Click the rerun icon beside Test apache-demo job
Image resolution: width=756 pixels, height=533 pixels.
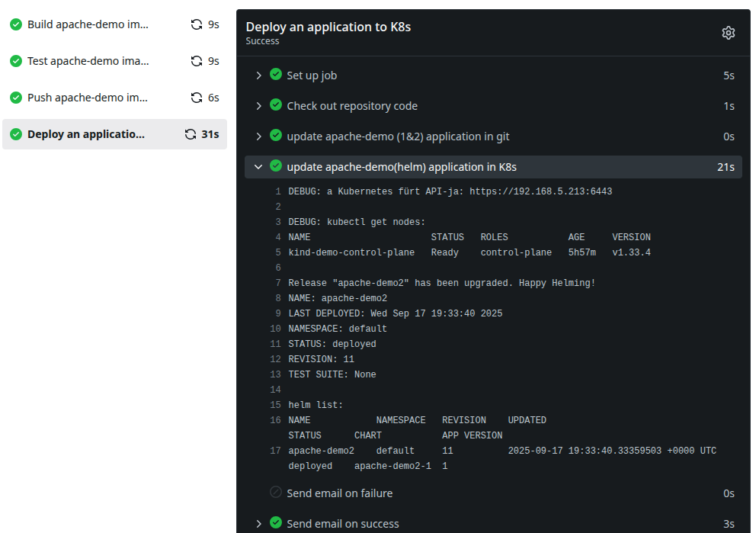point(197,61)
